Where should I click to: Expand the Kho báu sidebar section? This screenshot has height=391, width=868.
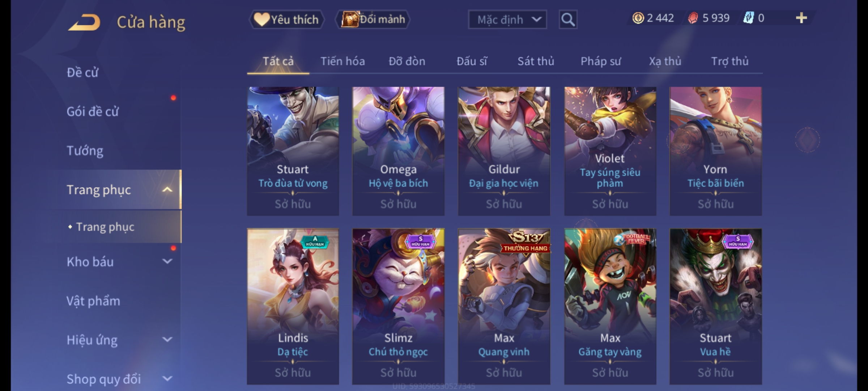click(167, 261)
